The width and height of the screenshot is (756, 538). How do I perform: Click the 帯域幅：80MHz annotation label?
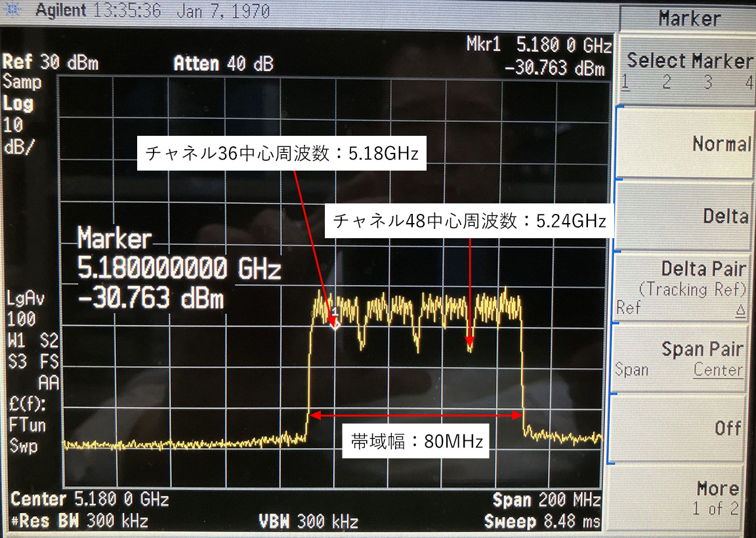coord(417,442)
